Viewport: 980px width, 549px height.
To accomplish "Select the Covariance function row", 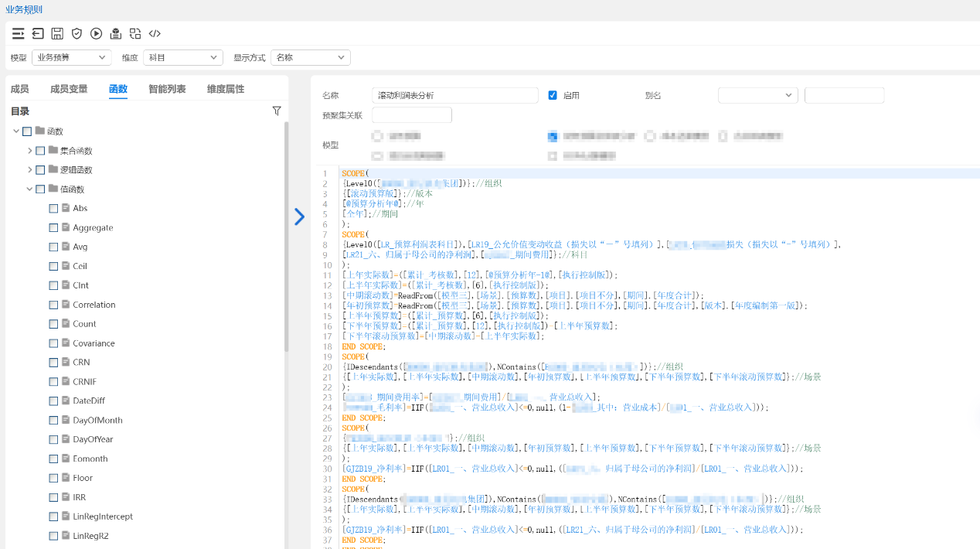I will [94, 343].
